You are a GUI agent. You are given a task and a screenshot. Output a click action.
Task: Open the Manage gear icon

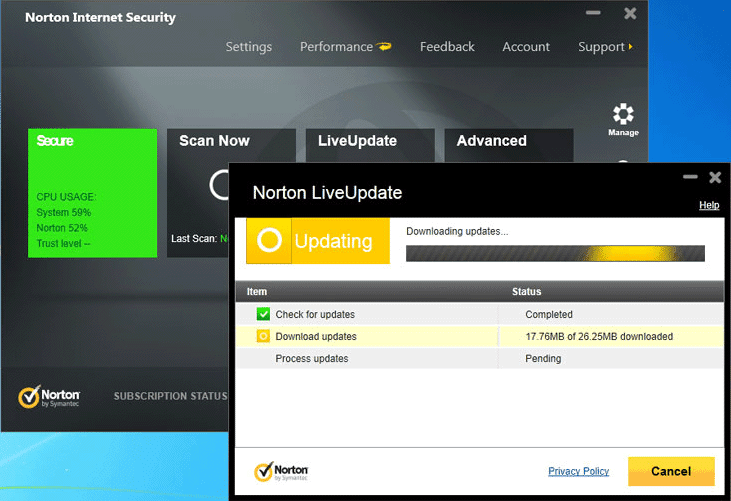[623, 114]
